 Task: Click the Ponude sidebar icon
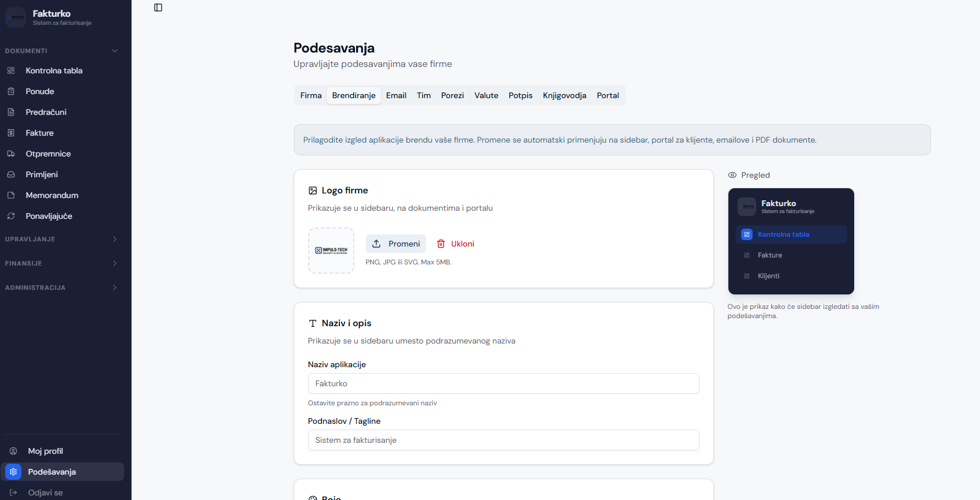coord(11,91)
